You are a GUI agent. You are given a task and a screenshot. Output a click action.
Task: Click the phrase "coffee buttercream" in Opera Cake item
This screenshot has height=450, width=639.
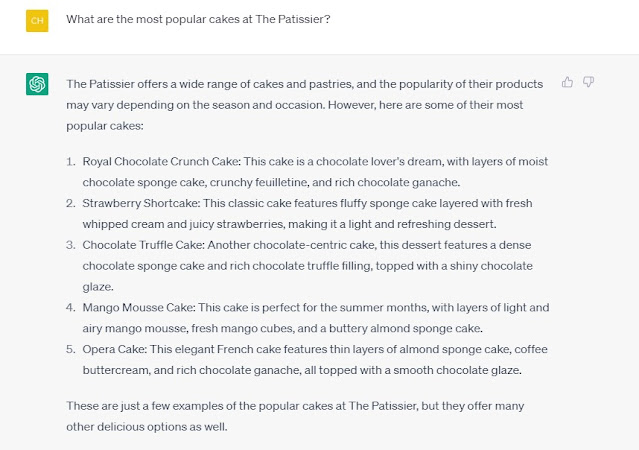click(315, 360)
